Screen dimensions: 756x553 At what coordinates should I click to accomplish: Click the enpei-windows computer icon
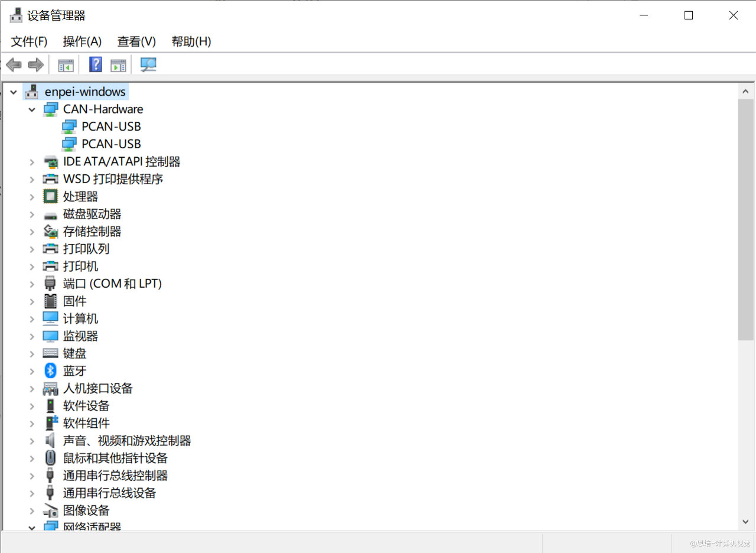(32, 92)
